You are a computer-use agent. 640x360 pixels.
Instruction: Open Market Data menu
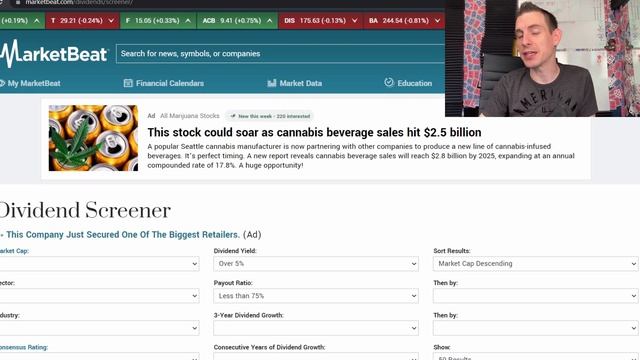[x=295, y=83]
